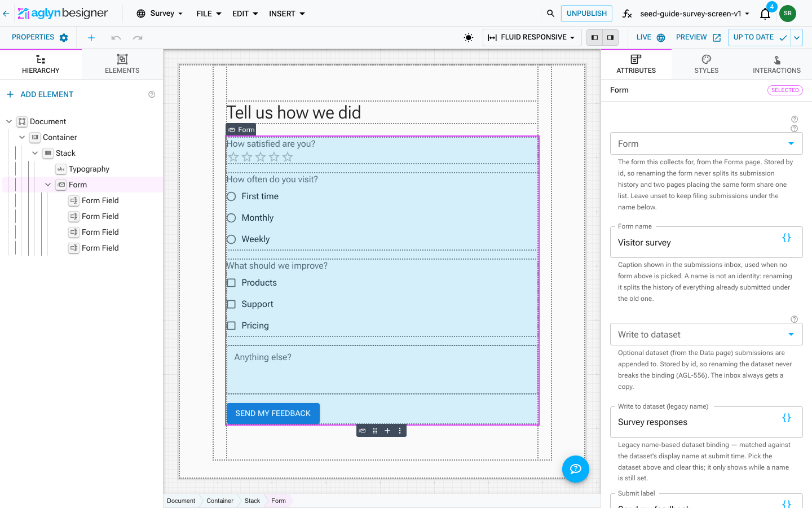Check the Support checkbox
The image size is (812, 508).
(231, 304)
